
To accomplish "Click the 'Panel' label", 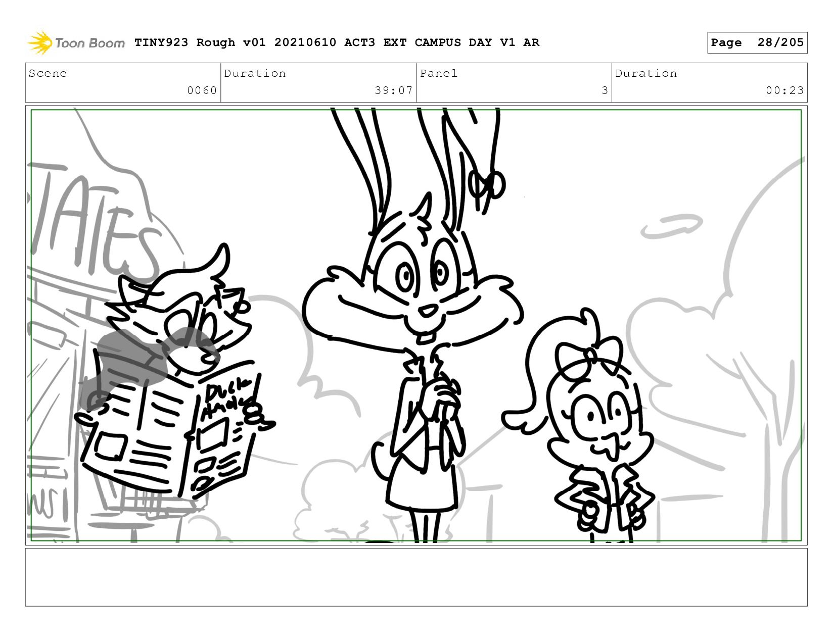I will point(439,73).
